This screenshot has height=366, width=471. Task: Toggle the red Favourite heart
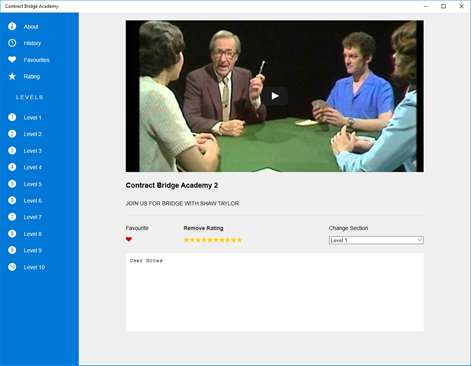pos(129,239)
